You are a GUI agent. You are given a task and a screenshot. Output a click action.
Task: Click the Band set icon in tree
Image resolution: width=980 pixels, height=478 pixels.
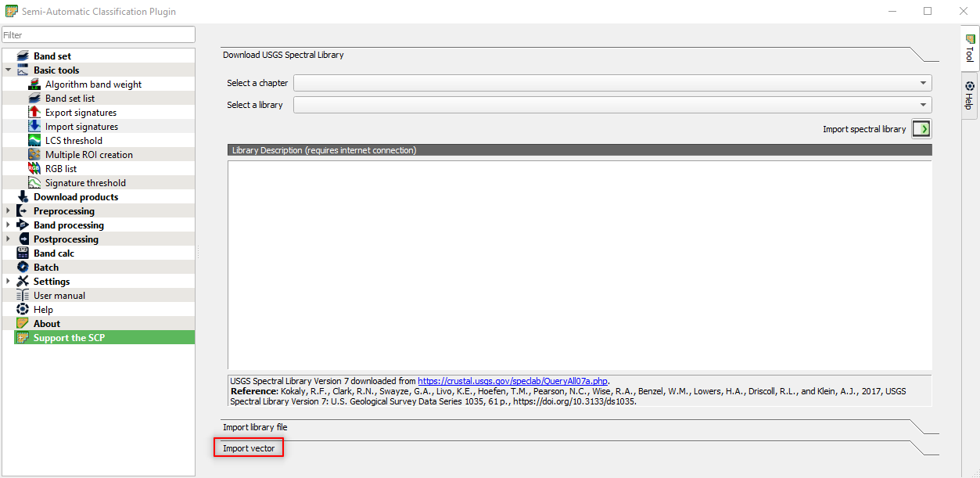tap(23, 56)
